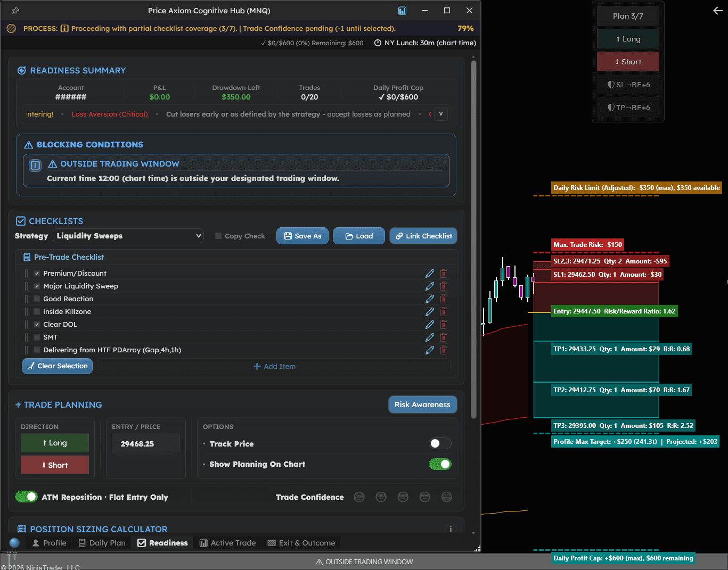Click the info icon in Outside Trading Window alert
Viewport: 728px width, 570px height.
(x=35, y=166)
